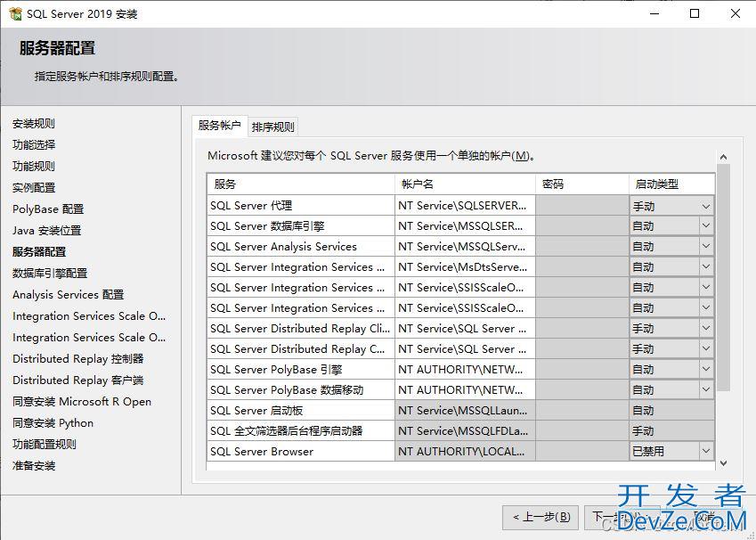Open startup type dropdown for SQL Server 数据库引擎
Image resolution: width=756 pixels, height=540 pixels.
(x=706, y=225)
